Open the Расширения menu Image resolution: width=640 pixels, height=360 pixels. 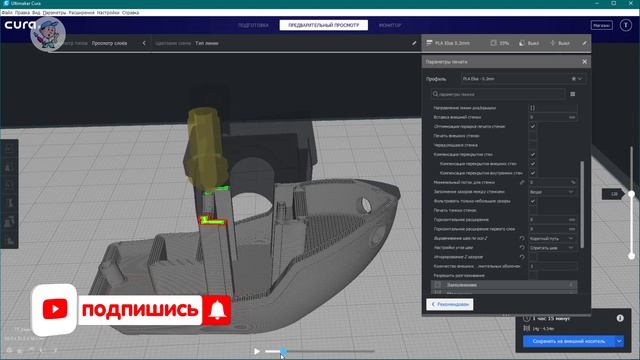[x=81, y=13]
